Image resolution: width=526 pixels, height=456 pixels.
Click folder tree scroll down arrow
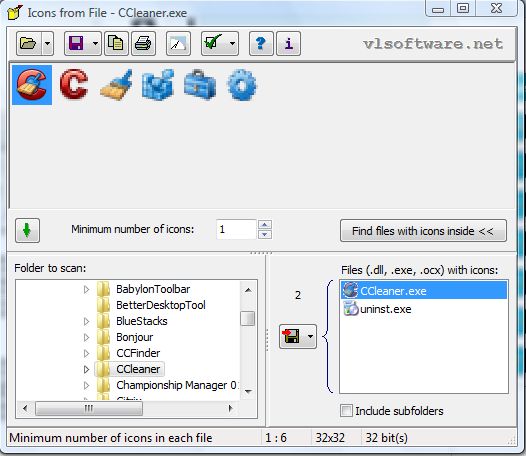[248, 391]
